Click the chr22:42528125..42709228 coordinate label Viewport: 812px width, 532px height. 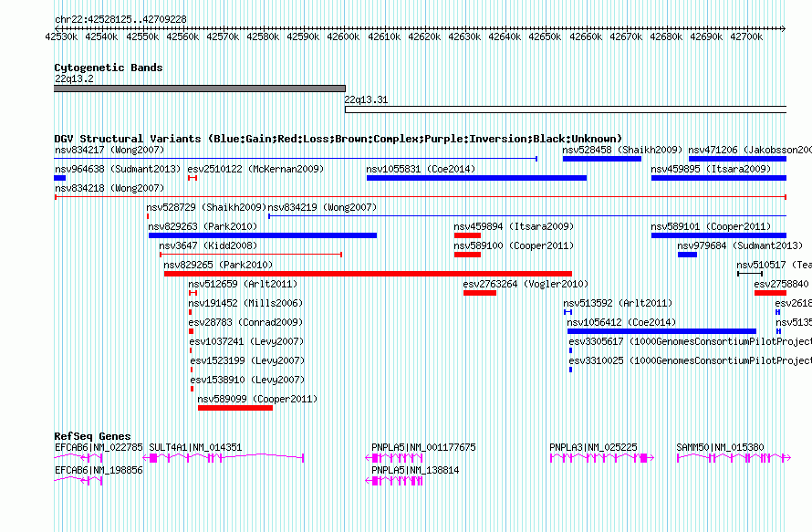(120, 19)
